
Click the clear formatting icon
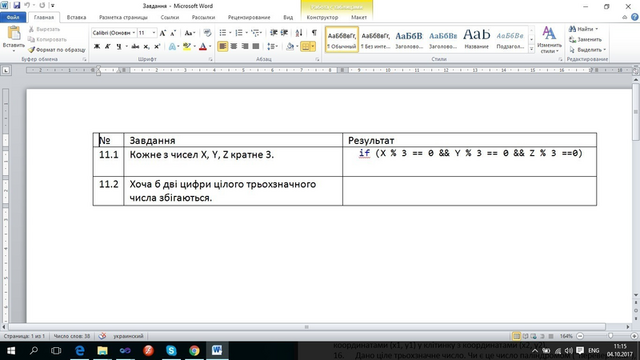(x=207, y=33)
